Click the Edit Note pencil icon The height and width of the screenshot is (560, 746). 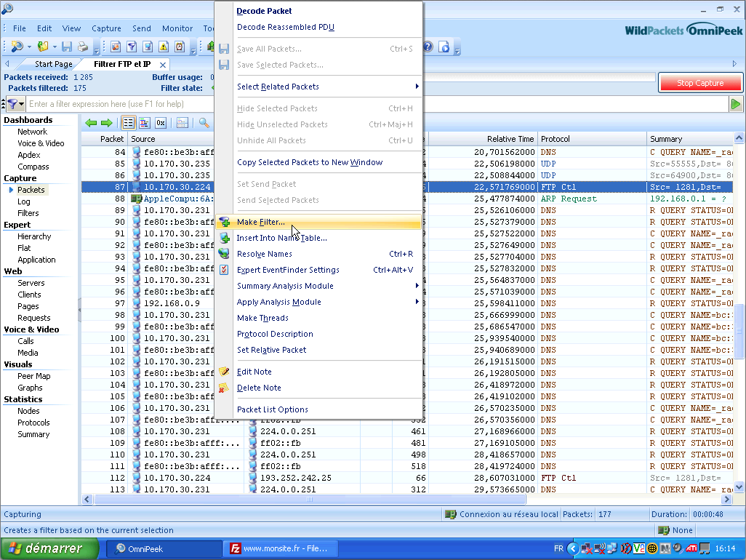point(224,372)
